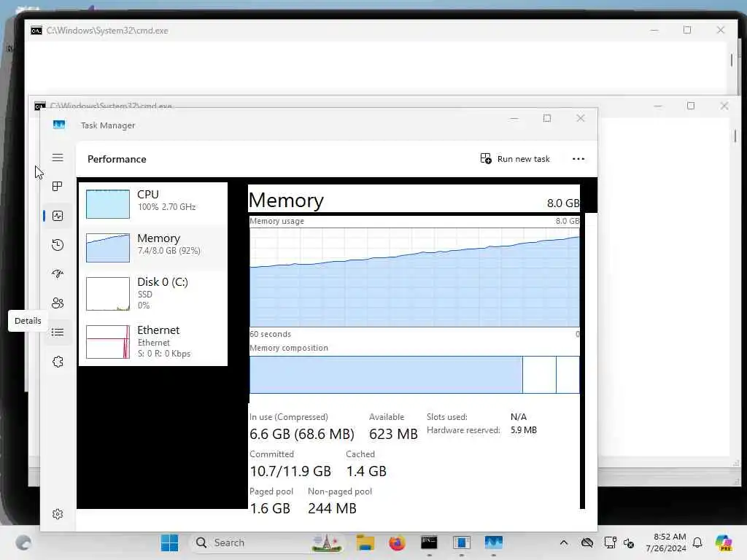Click the second cmd.exe window scrollbar
This screenshot has width=747, height=560.
(735, 136)
